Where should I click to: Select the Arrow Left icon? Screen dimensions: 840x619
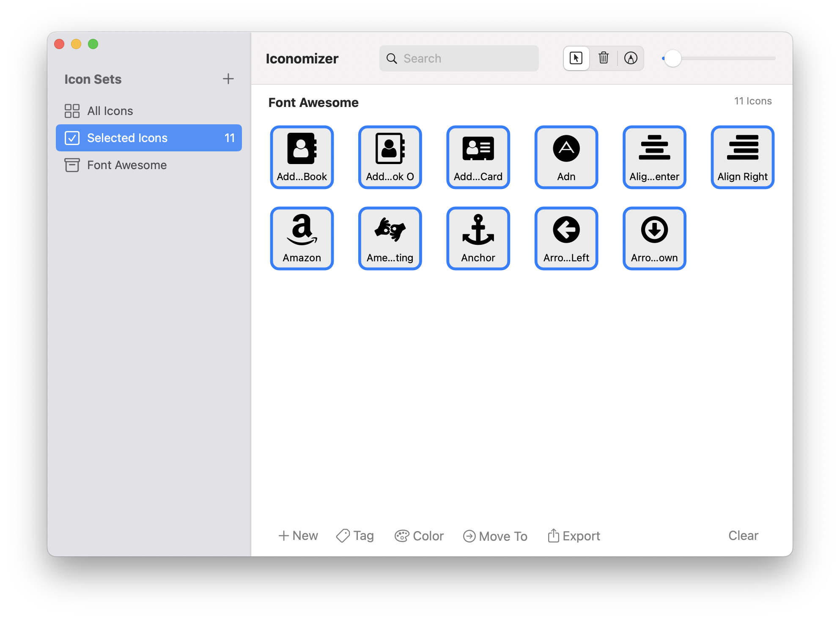[x=566, y=238]
